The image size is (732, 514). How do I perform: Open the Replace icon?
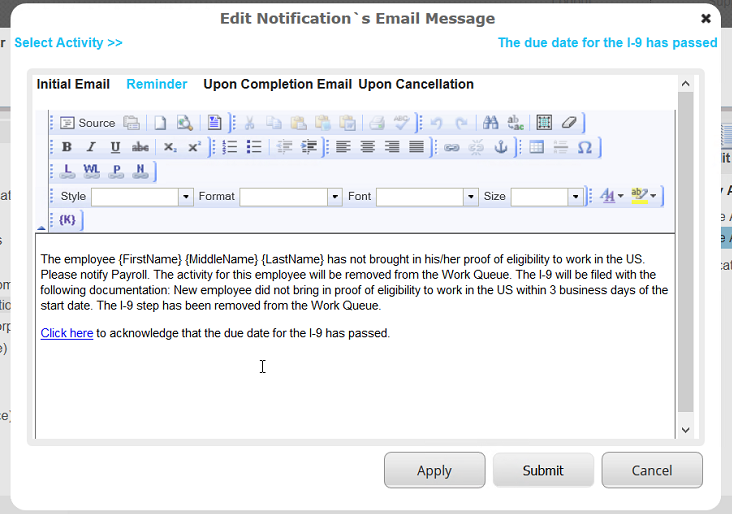tap(515, 123)
